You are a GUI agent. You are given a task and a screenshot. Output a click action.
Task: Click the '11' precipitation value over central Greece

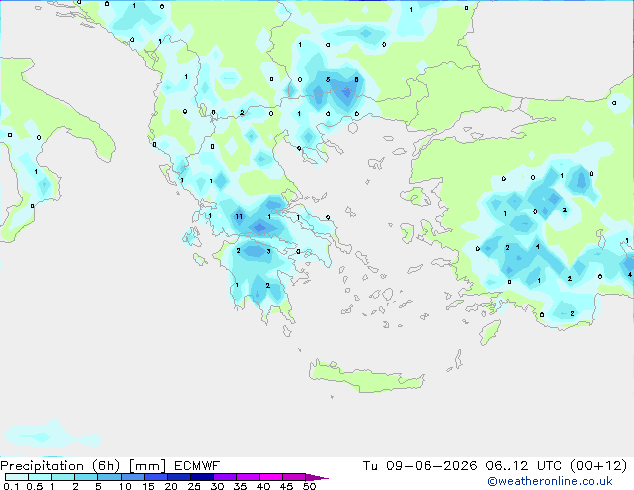click(x=239, y=217)
